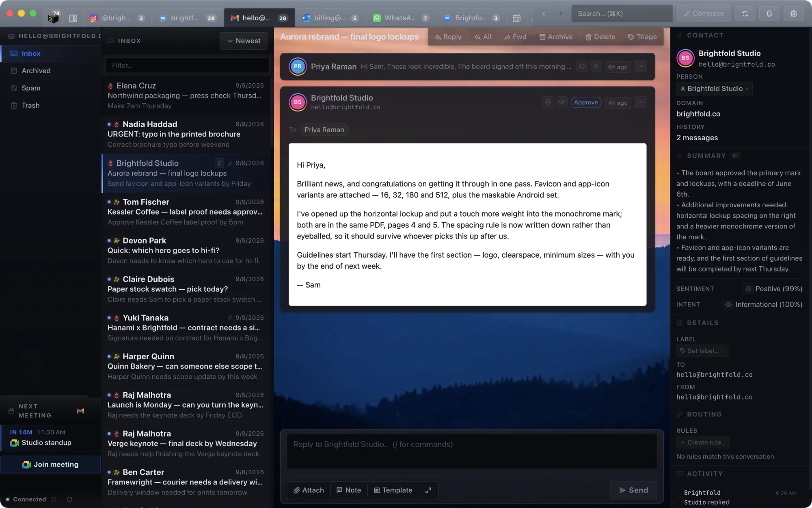Toggle the check circle on the 4h ago message
812x508 pixels.
point(548,102)
